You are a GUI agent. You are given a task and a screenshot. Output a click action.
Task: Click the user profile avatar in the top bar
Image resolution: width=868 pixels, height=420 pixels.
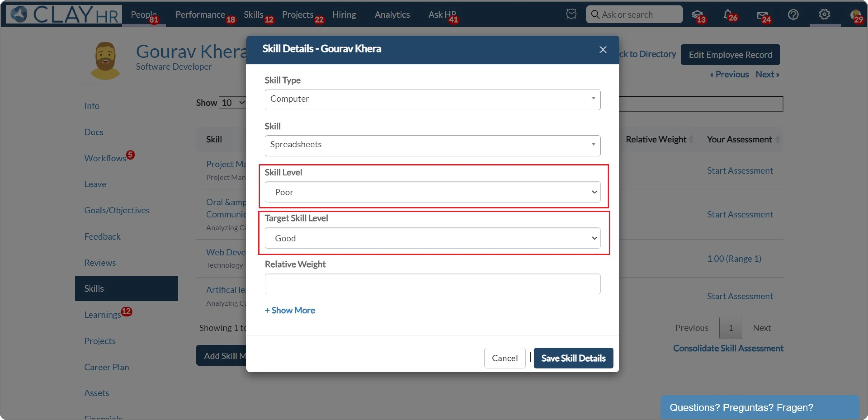[x=855, y=14]
